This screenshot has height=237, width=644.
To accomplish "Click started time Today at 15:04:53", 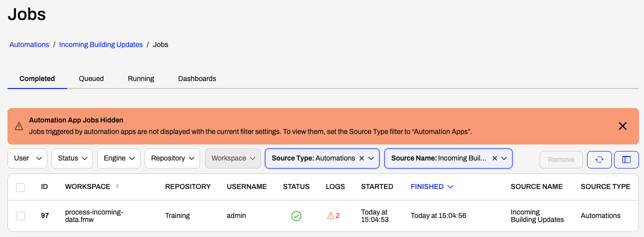I will (374, 216).
